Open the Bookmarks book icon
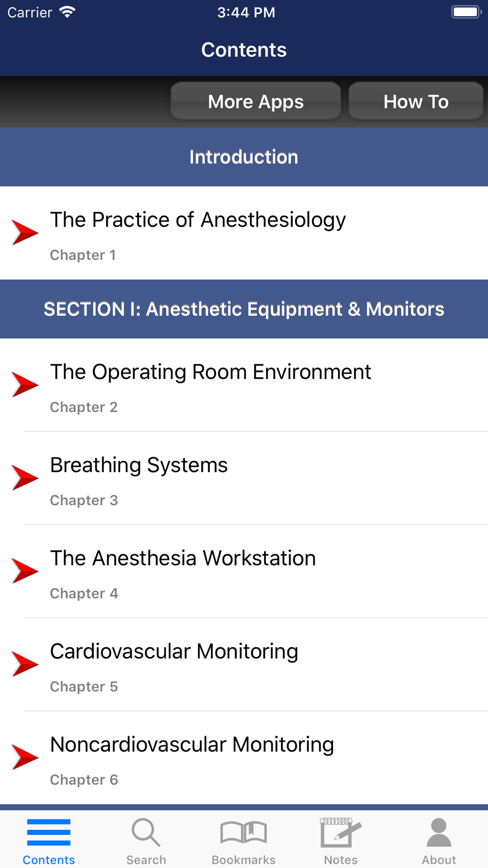The image size is (488, 868). click(x=244, y=833)
